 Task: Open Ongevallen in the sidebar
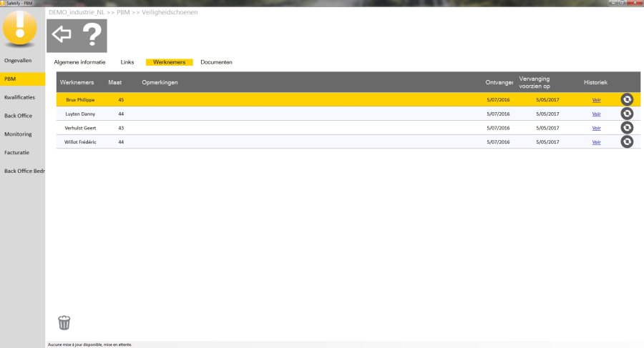click(x=18, y=60)
